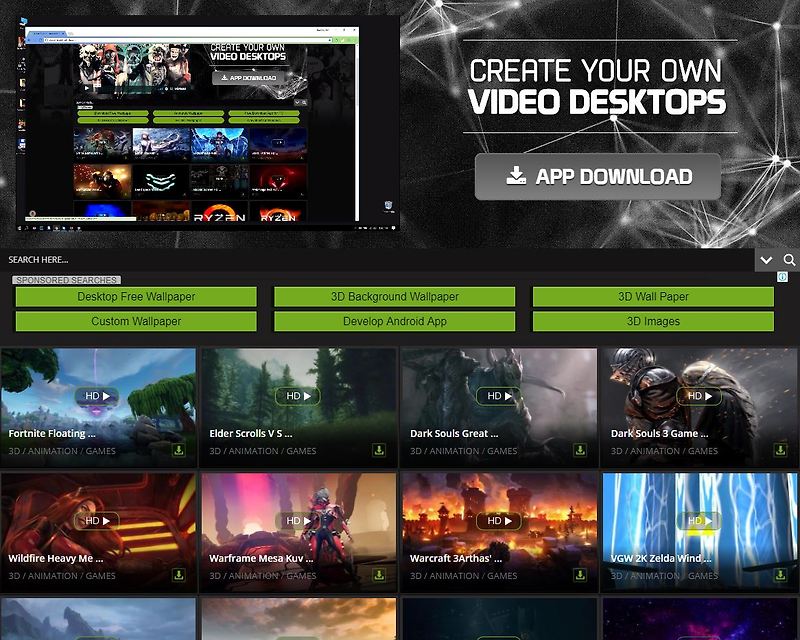Open 3D Wall Paper sponsored link
This screenshot has width=800, height=640.
point(653,297)
